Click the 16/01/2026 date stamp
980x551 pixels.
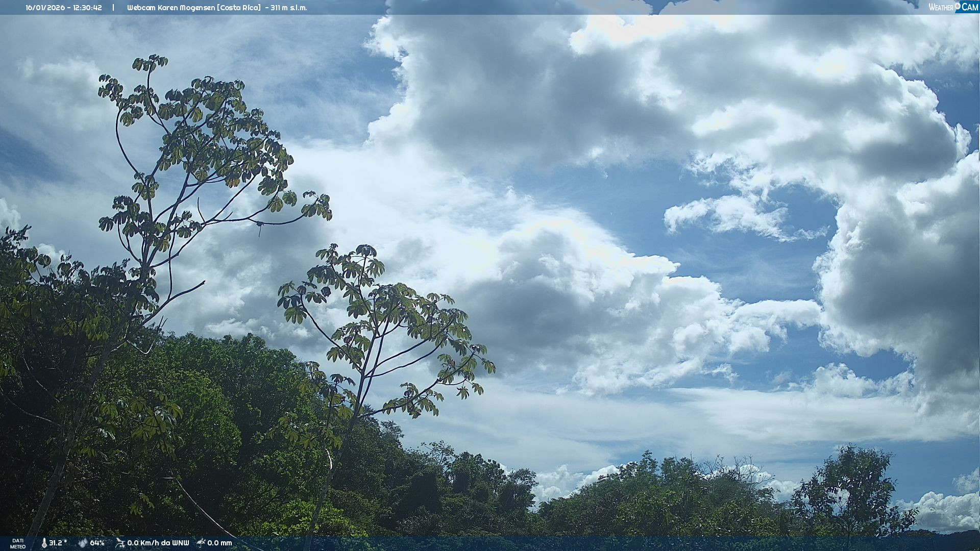point(45,8)
